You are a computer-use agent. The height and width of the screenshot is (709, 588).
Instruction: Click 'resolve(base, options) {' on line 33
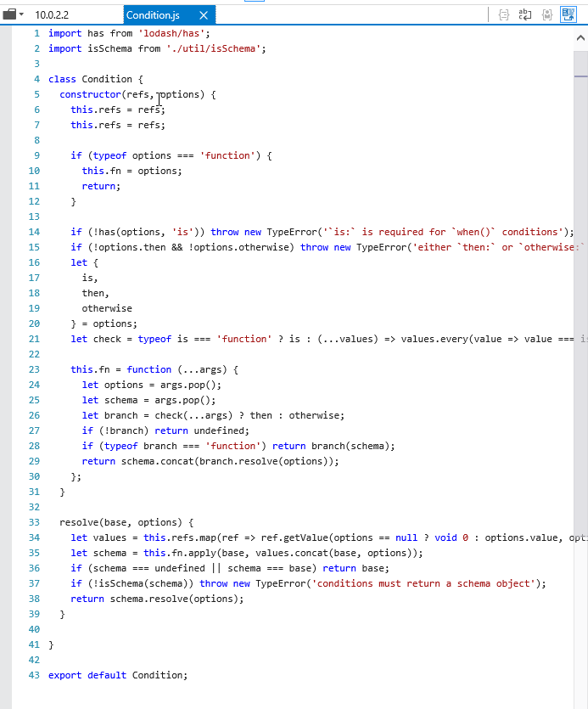(126, 522)
